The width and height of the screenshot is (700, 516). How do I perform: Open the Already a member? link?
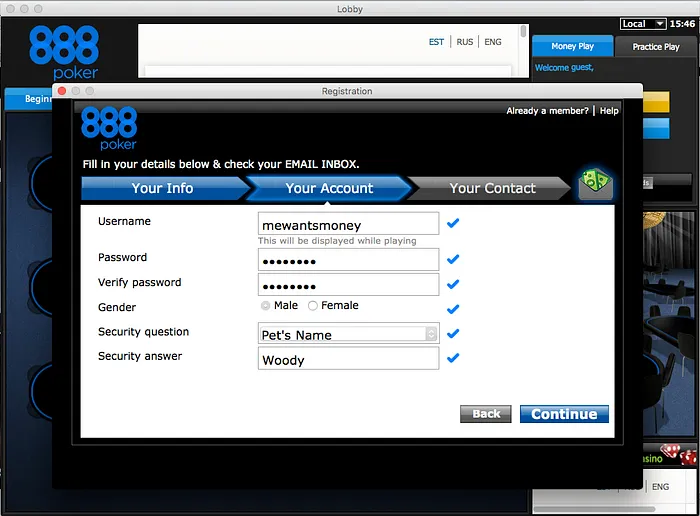[x=547, y=111]
